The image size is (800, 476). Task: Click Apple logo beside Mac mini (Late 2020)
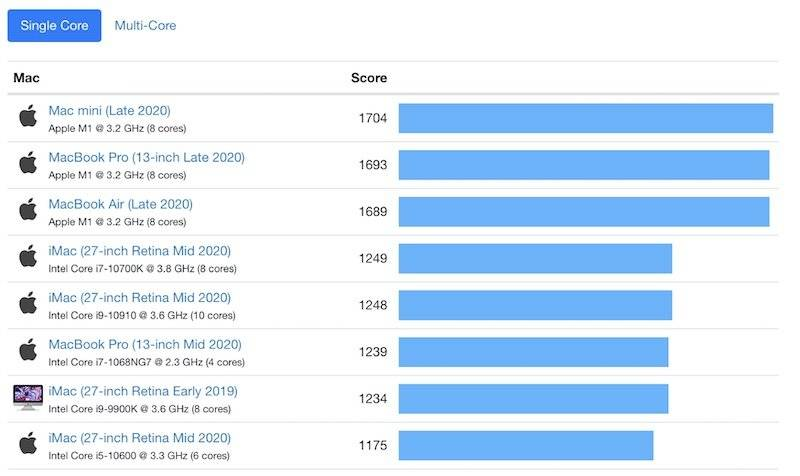pos(28,116)
